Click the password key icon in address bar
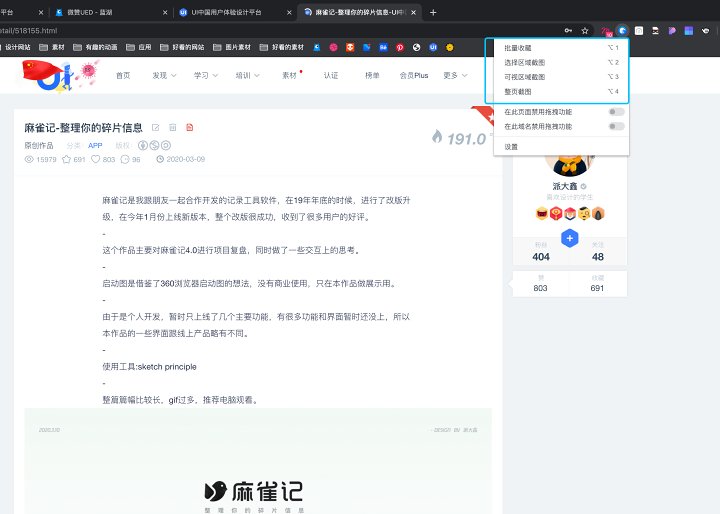720x514 pixels. pos(568,31)
